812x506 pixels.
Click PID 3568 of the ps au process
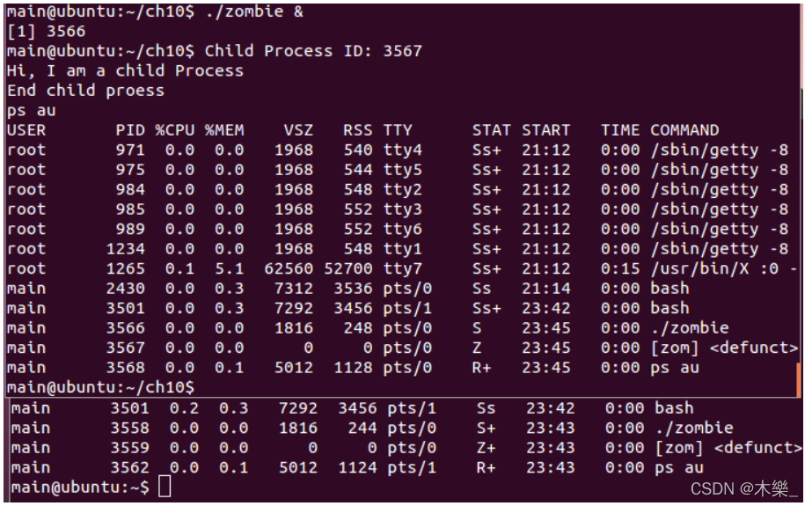[x=125, y=368]
